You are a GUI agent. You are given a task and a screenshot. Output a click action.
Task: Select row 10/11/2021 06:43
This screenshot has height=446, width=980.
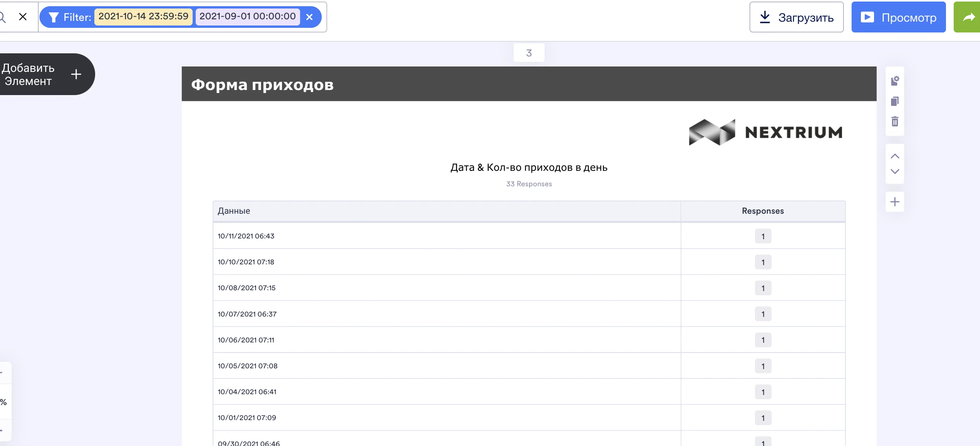529,236
